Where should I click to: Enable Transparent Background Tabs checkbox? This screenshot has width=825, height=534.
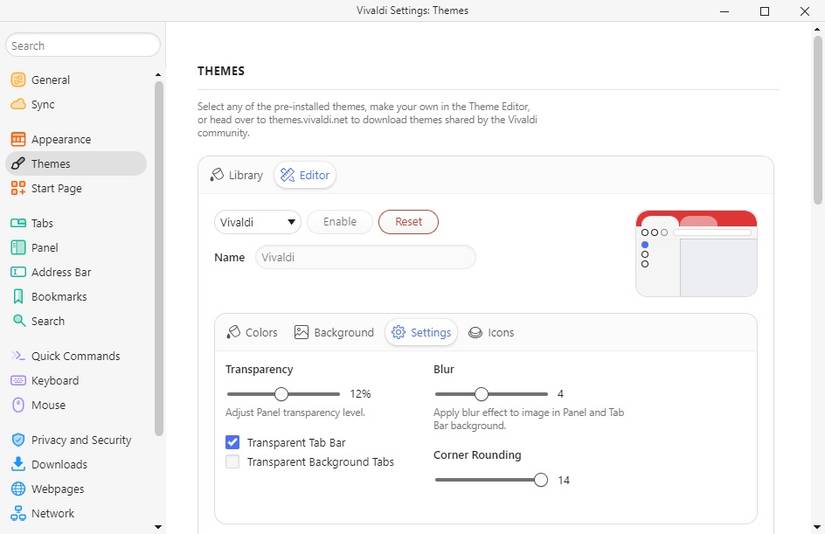(x=232, y=462)
